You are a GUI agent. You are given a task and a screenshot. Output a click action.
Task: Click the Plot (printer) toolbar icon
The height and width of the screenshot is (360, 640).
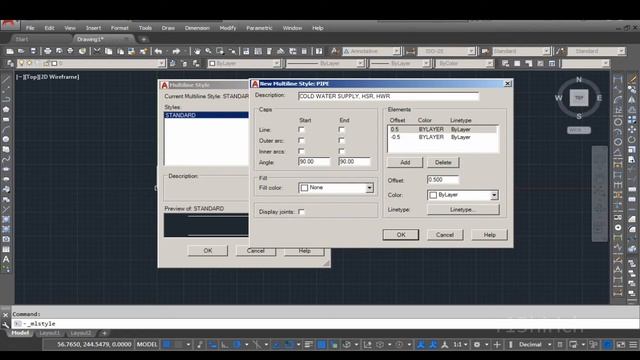48,51
